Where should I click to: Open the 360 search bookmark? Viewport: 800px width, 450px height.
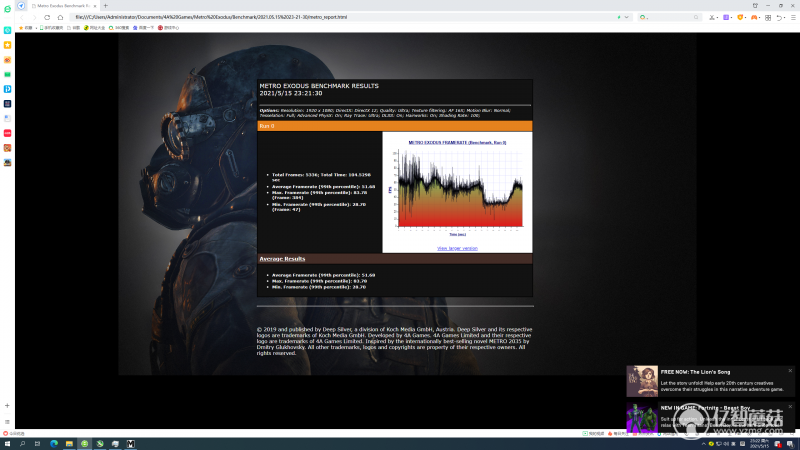(119, 28)
